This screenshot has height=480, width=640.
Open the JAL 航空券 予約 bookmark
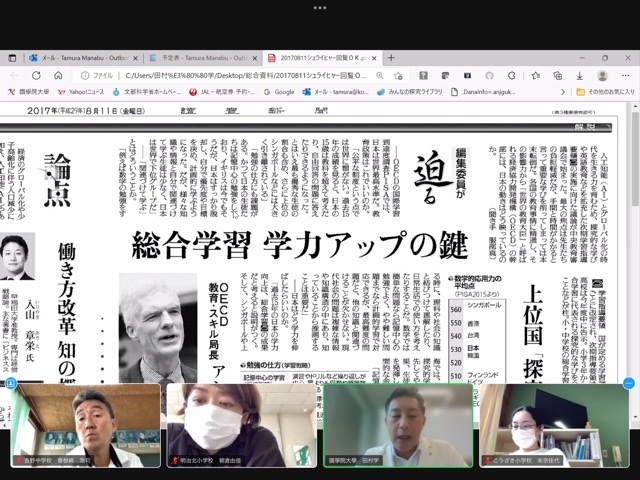pyautogui.click(x=222, y=92)
